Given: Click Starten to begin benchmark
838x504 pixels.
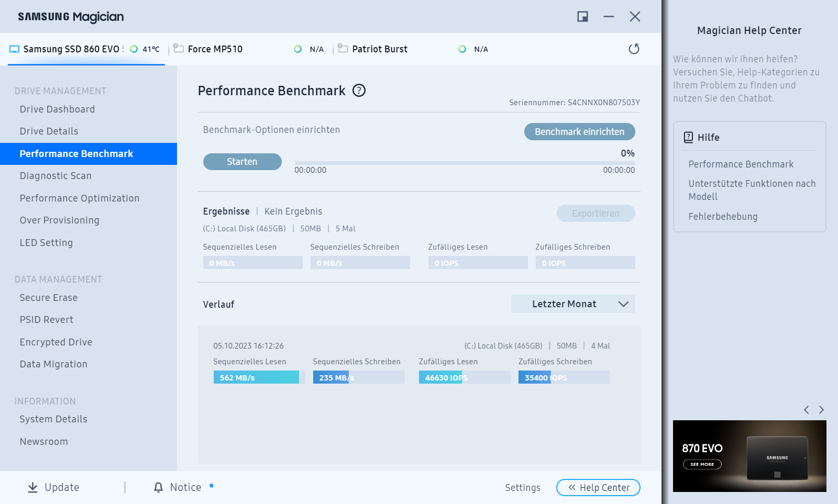Looking at the screenshot, I should point(242,162).
